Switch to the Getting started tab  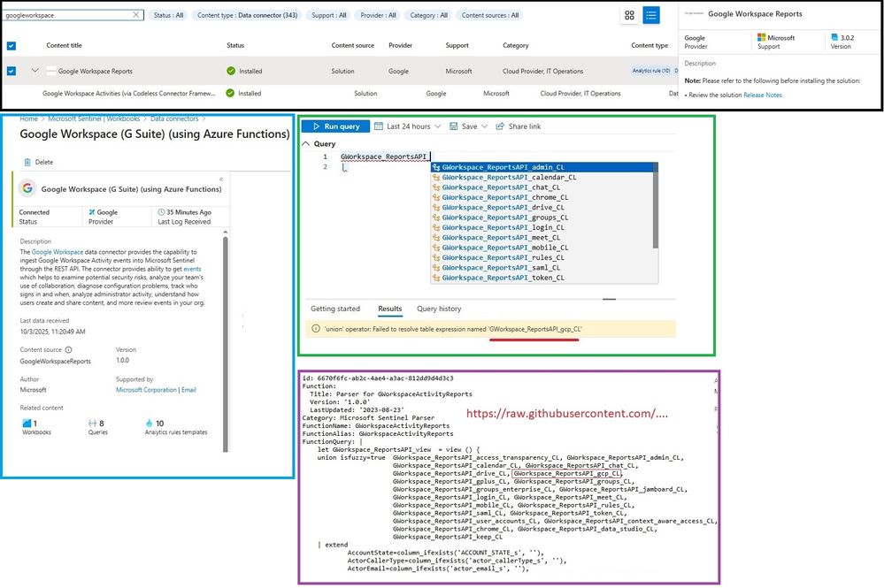click(334, 309)
